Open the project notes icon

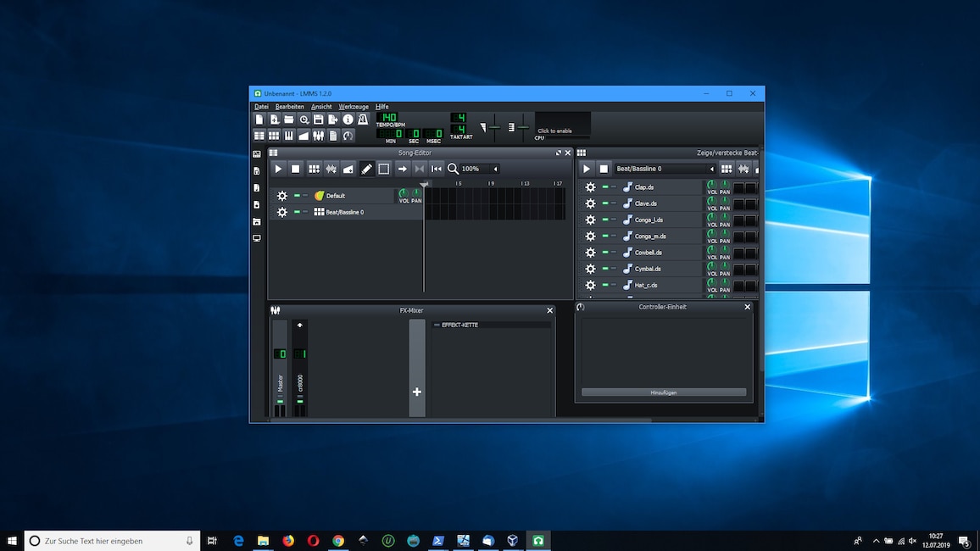332,135
